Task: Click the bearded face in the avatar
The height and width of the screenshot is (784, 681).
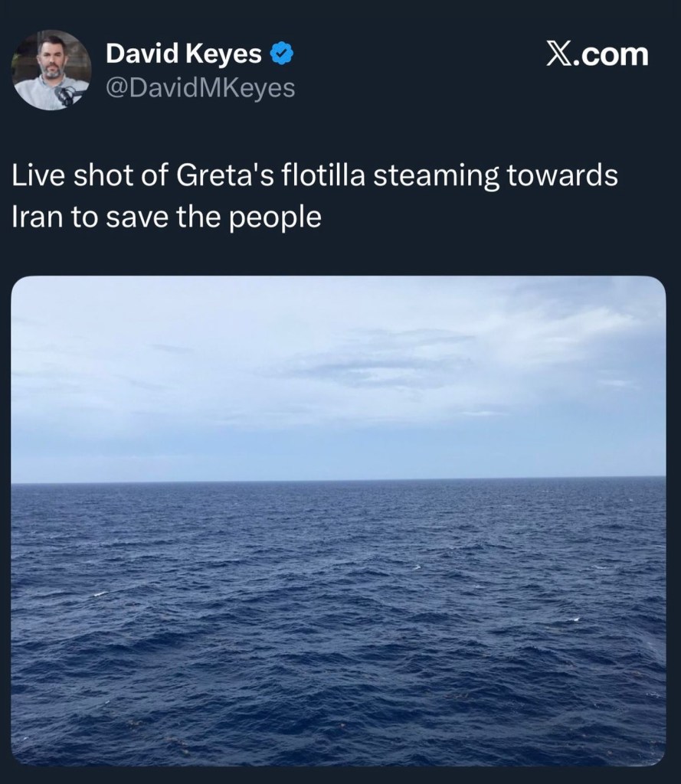Action: (52, 60)
